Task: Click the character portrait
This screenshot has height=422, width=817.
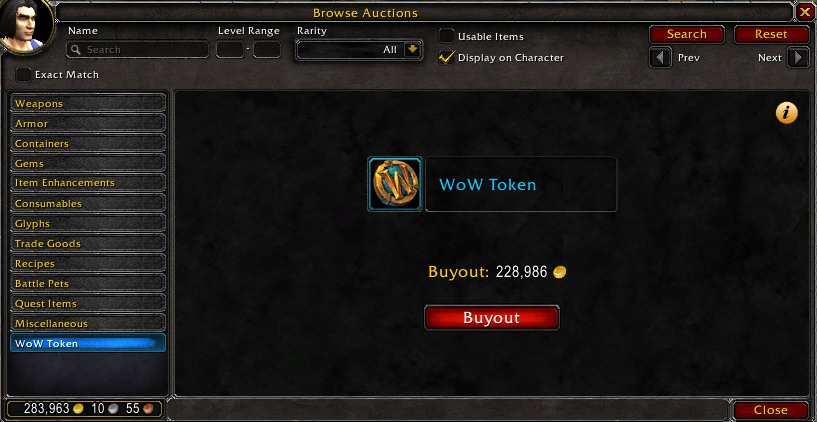Action: (25, 25)
